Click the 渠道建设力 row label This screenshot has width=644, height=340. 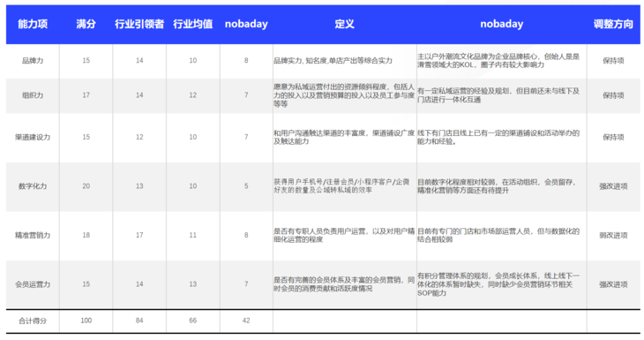click(x=33, y=137)
